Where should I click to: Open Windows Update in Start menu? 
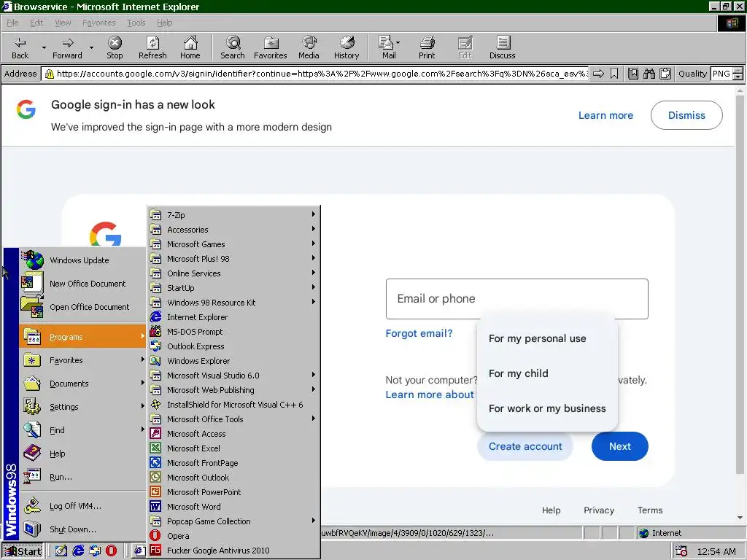point(82,260)
